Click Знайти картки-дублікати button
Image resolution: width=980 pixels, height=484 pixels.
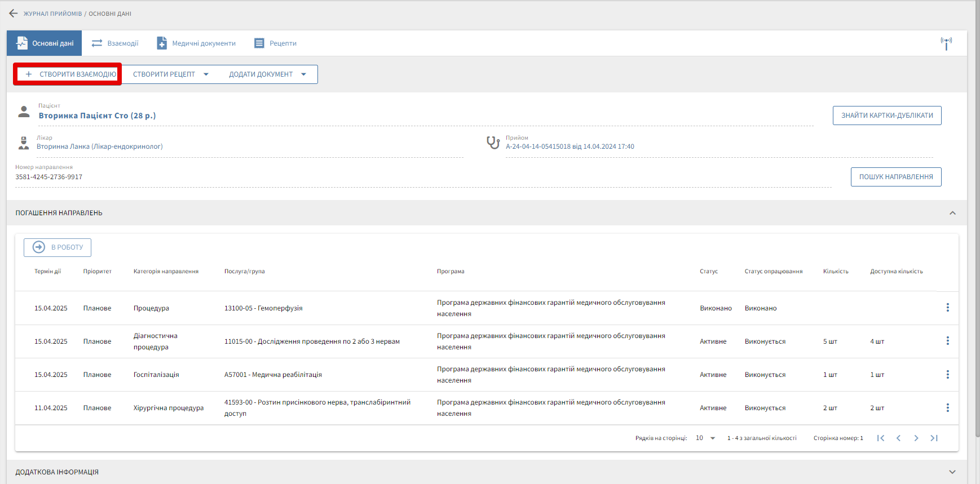pyautogui.click(x=887, y=116)
